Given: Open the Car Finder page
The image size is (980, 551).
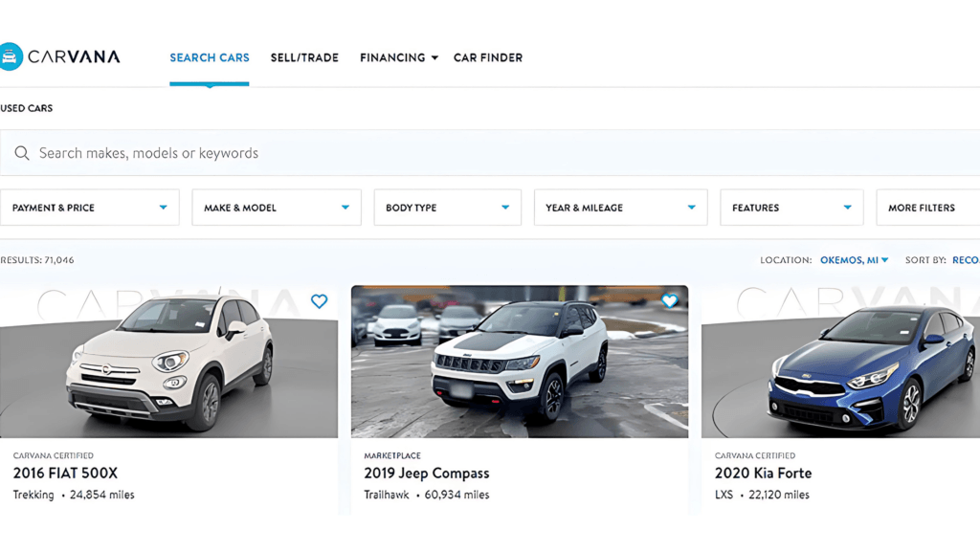Looking at the screenshot, I should click(488, 57).
